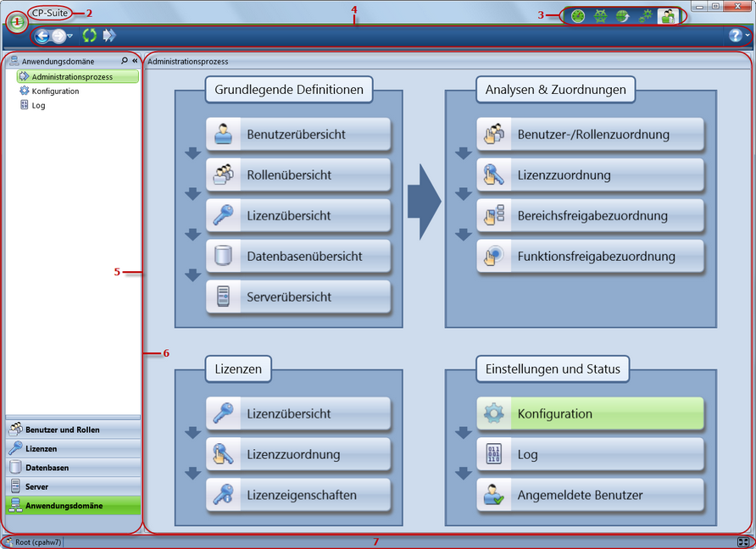Open the Datenbasen navigation section
756x549 pixels.
point(73,468)
